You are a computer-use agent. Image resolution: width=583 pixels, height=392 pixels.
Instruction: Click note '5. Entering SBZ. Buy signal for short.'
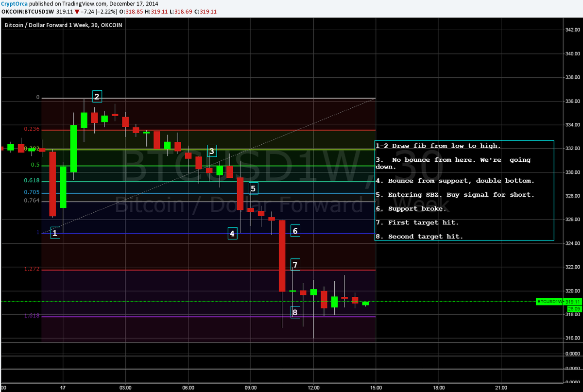coord(455,195)
